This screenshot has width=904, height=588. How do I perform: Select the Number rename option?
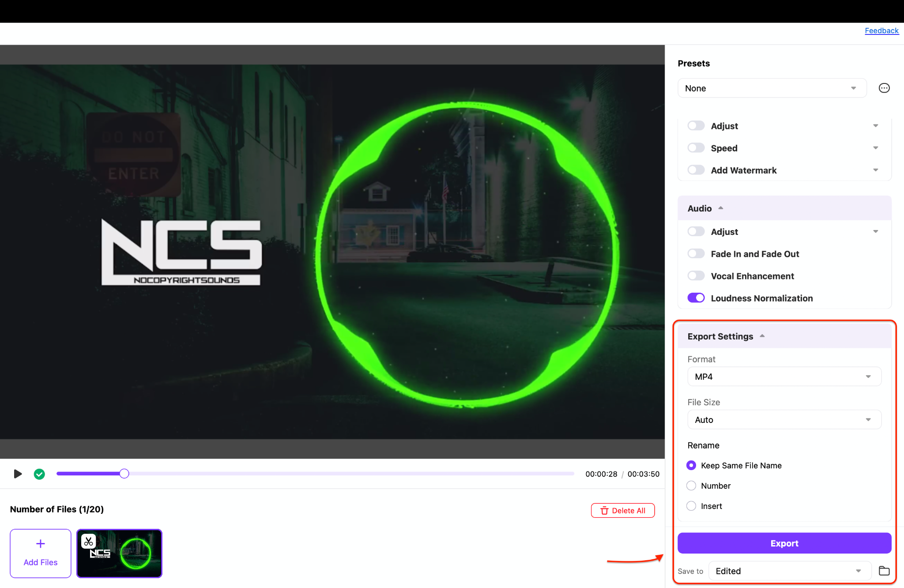[x=691, y=486]
